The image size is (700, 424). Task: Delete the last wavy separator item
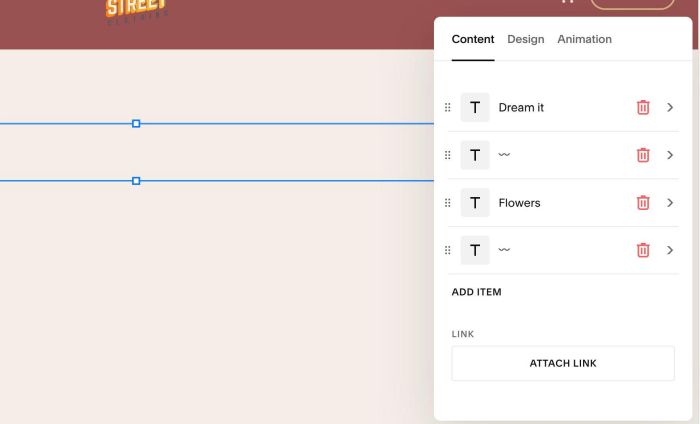643,250
